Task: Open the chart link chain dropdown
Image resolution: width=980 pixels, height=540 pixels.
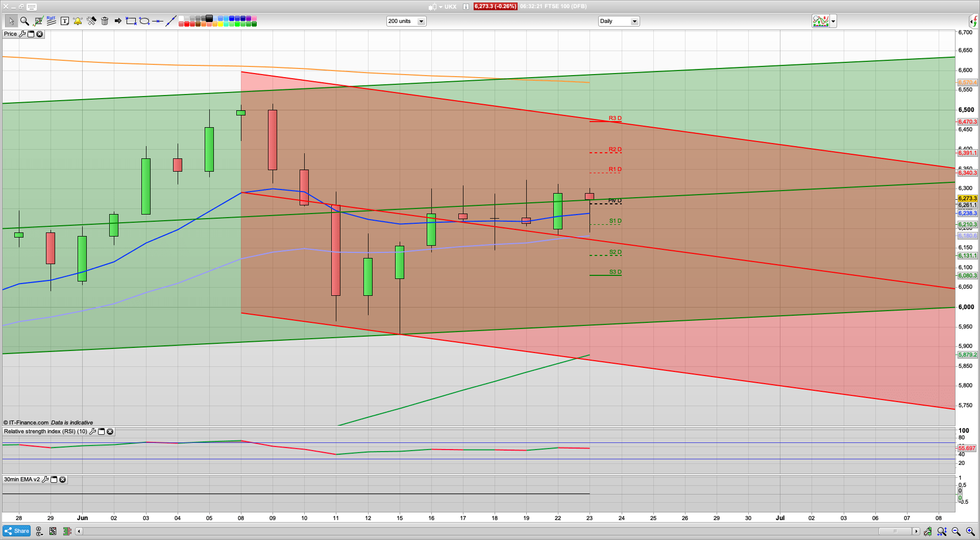Action: pyautogui.click(x=39, y=531)
